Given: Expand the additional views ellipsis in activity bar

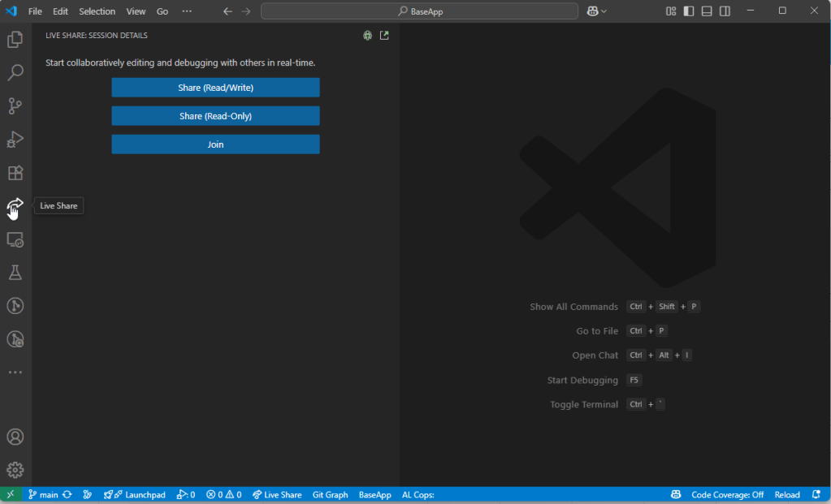Looking at the screenshot, I should [x=15, y=373].
